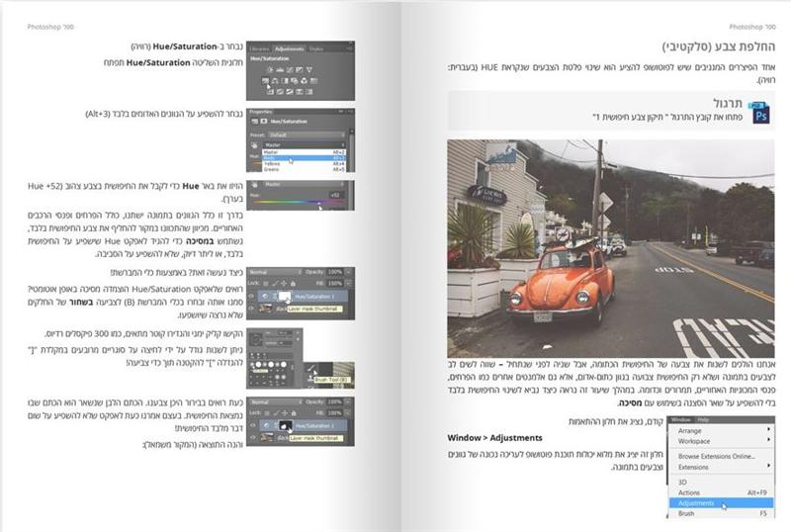This screenshot has width=791, height=532.
Task: Add a Levels adjustment from the Adjustments panel
Action: 280,70
